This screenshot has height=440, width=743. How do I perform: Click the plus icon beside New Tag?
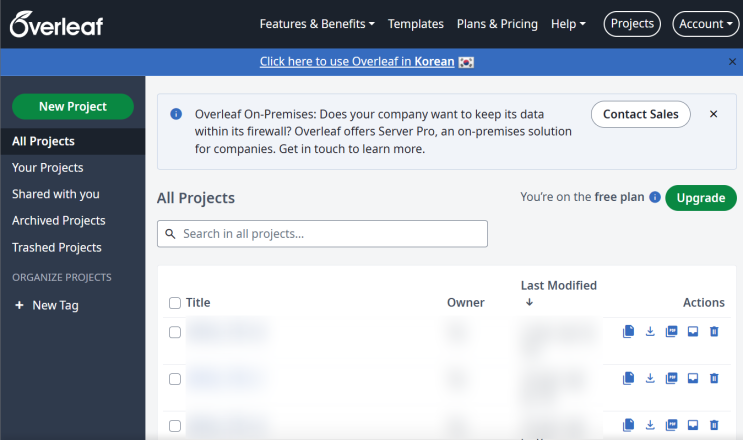[19, 305]
